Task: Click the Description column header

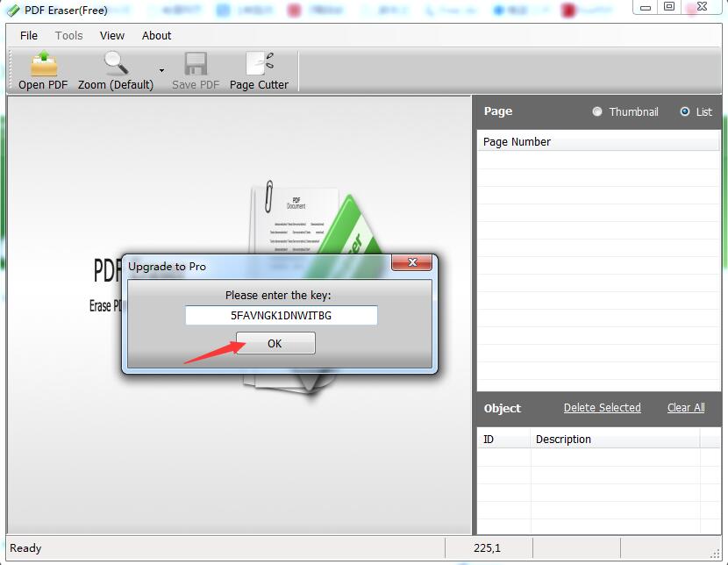Action: tap(615, 440)
